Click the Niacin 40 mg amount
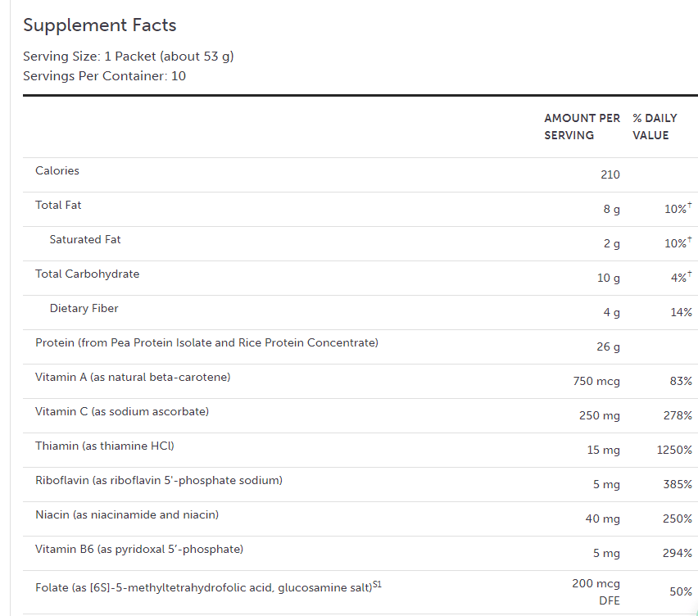Viewport: 698px width, 616px height. 603,519
